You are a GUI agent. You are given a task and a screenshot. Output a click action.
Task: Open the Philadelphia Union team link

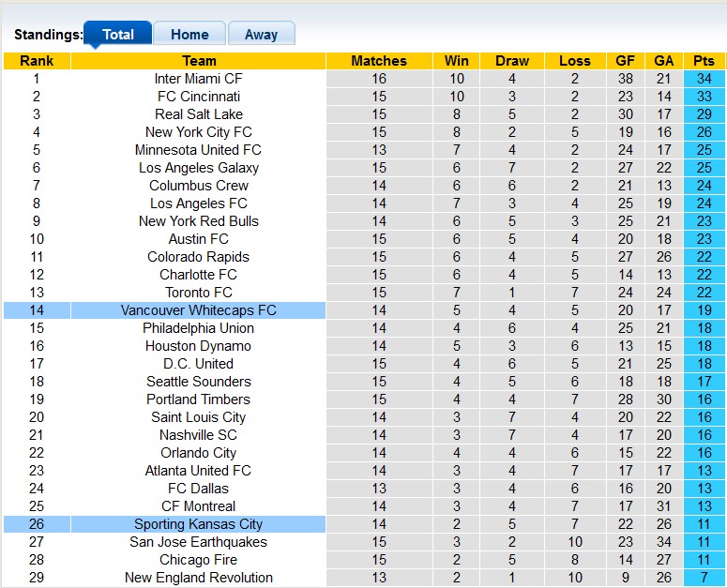[x=199, y=328]
